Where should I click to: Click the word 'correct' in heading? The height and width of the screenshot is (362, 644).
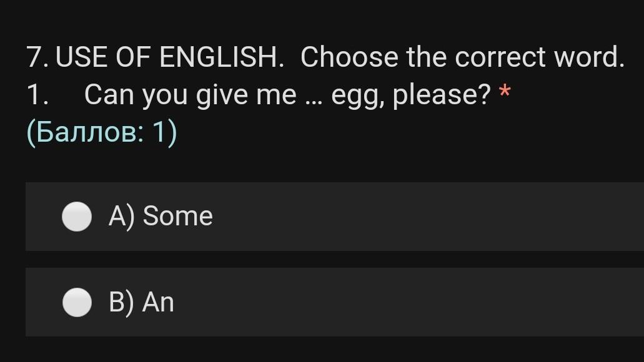[500, 57]
